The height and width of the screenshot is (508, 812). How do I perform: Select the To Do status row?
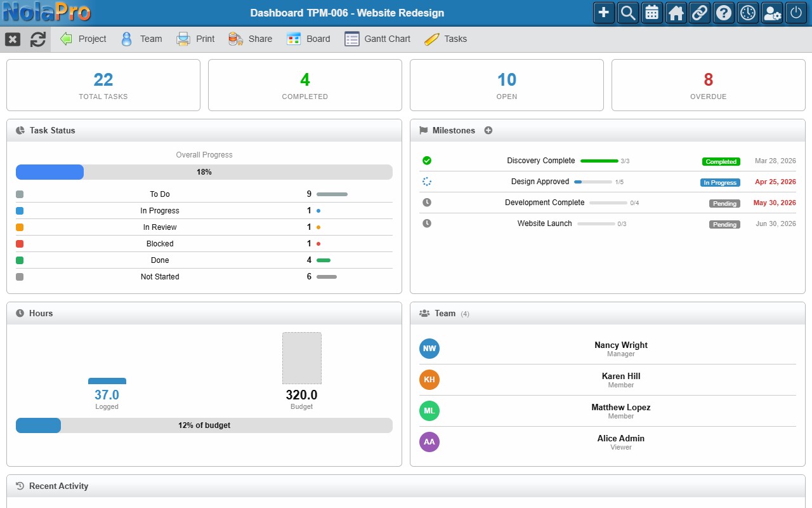point(204,194)
